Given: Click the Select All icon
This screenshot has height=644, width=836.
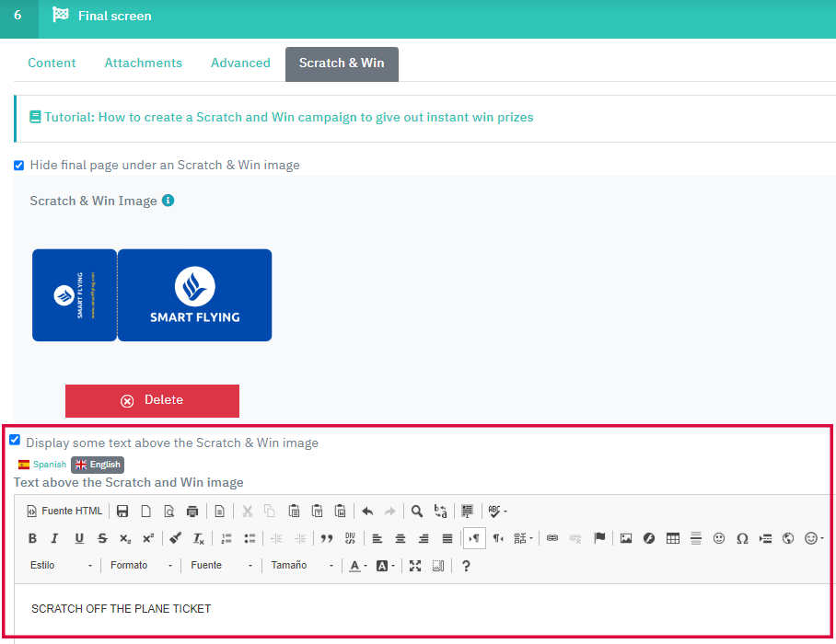Looking at the screenshot, I should pyautogui.click(x=467, y=512).
